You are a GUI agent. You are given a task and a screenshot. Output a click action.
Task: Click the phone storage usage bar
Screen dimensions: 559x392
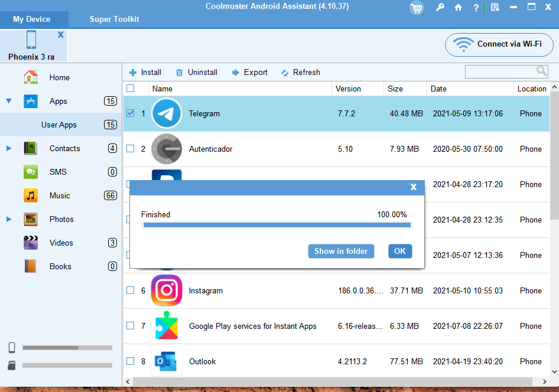tap(67, 348)
